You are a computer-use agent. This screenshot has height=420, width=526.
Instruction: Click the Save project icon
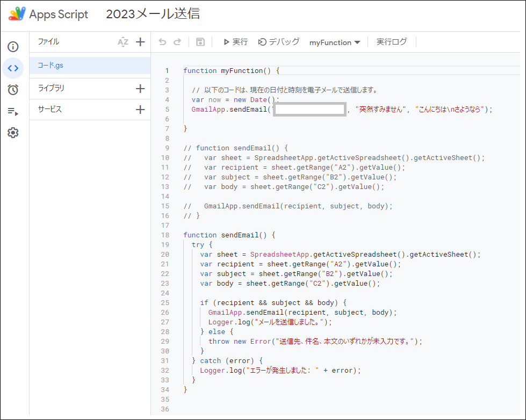(x=199, y=41)
